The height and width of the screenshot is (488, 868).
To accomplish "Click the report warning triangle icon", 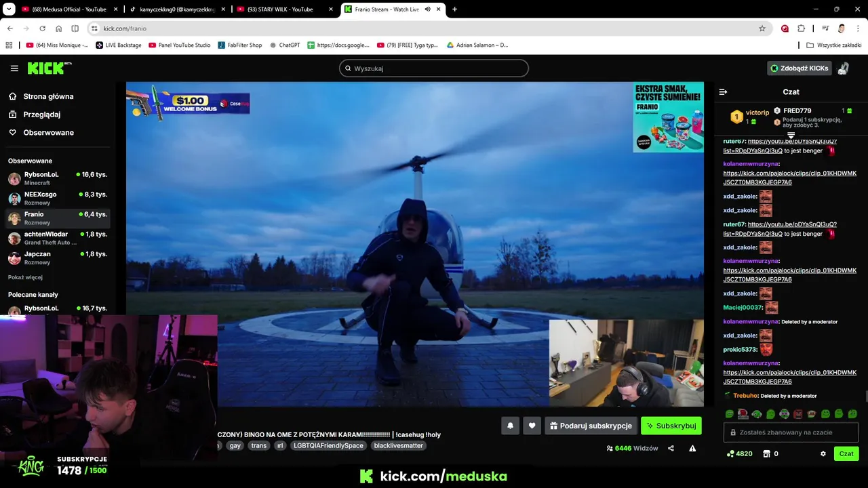I will [692, 448].
